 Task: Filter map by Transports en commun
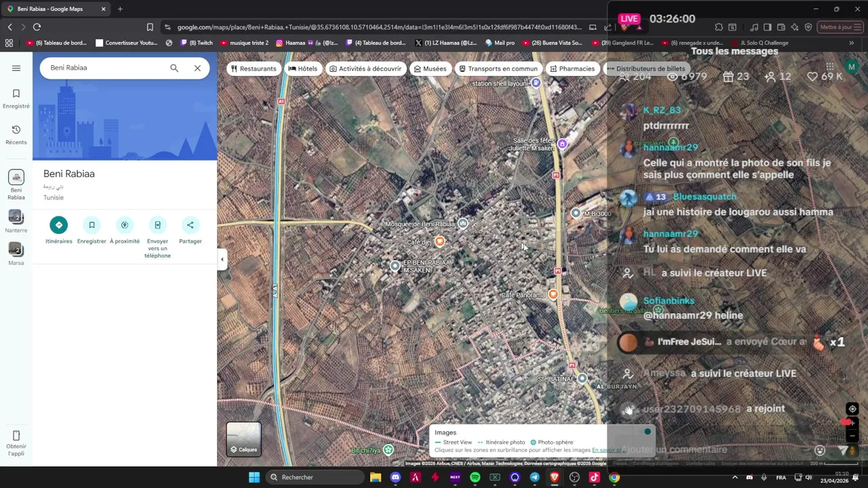pyautogui.click(x=498, y=68)
